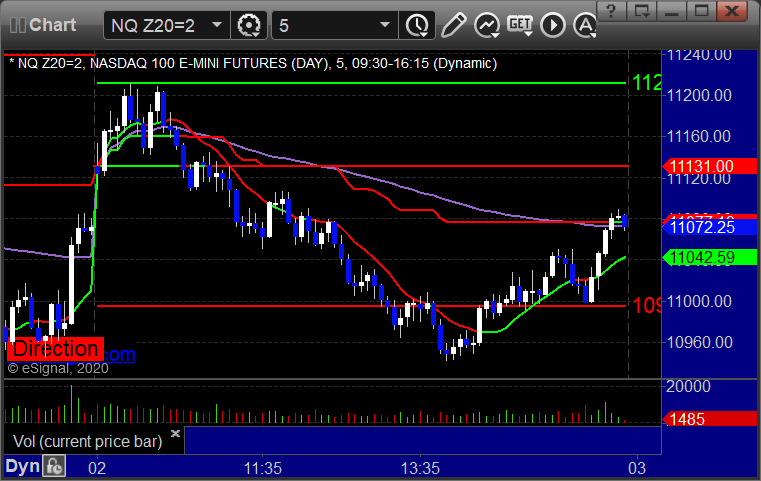This screenshot has height=481, width=761.
Task: Click the 20000 volume axis label
Action: (688, 386)
